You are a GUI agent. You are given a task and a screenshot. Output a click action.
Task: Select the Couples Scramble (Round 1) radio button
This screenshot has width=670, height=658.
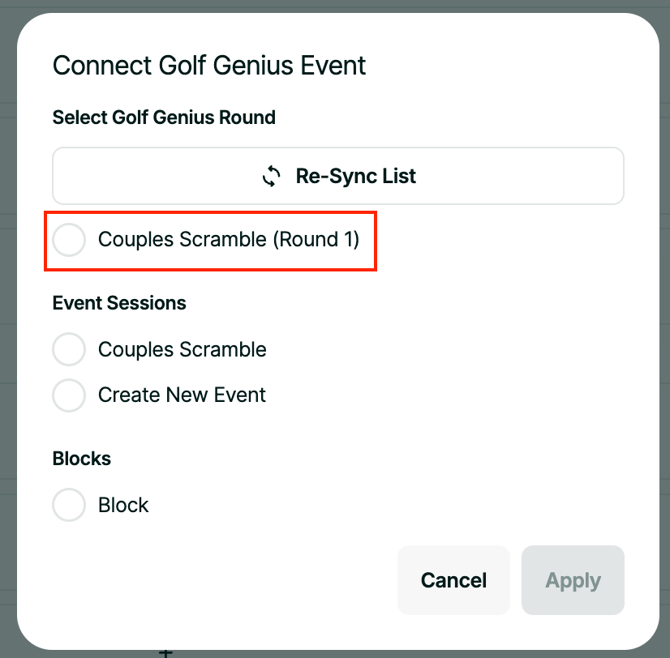click(x=69, y=240)
